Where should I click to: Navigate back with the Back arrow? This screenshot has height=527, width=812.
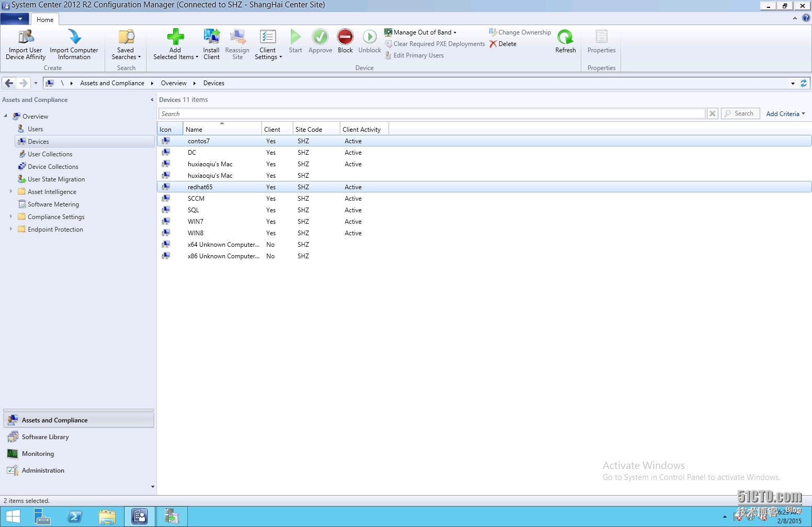coord(9,83)
